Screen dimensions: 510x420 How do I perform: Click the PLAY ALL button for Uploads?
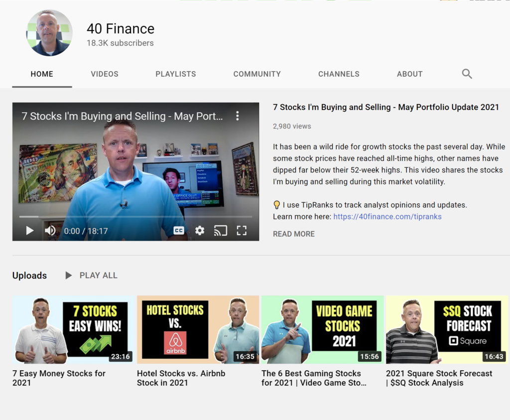98,275
